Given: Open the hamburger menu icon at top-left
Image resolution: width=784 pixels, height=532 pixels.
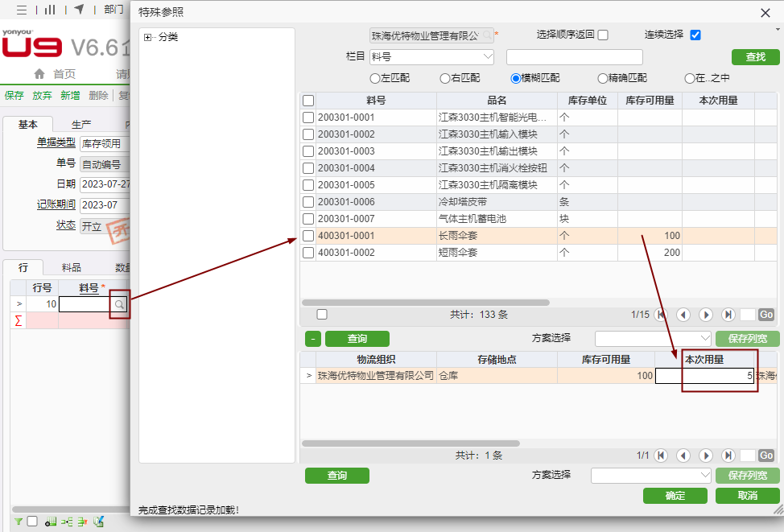Looking at the screenshot, I should click(22, 9).
